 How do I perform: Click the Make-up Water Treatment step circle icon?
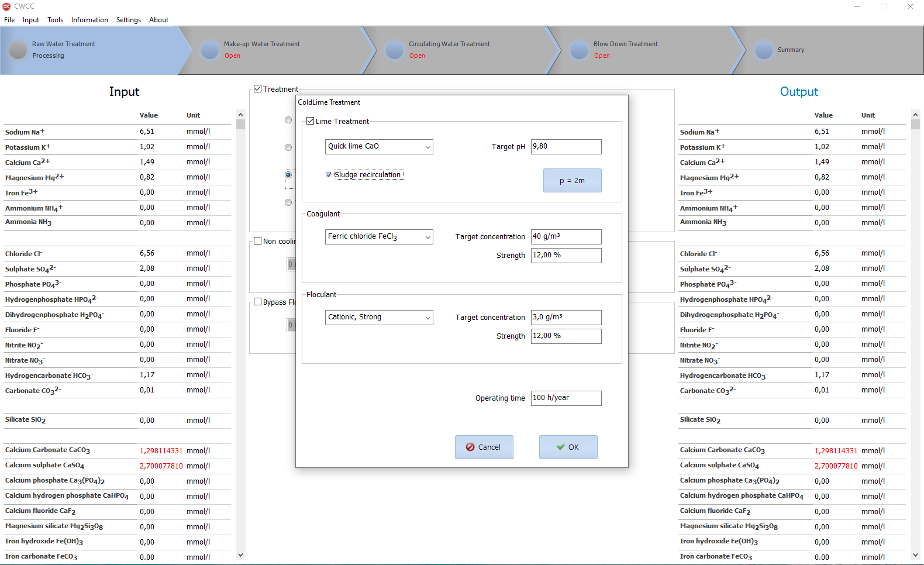pos(210,50)
